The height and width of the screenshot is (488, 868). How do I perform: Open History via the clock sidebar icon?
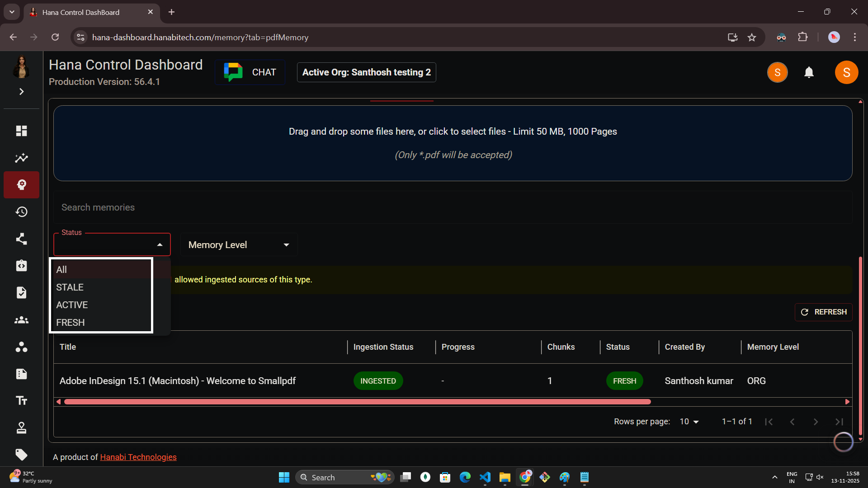(x=21, y=211)
